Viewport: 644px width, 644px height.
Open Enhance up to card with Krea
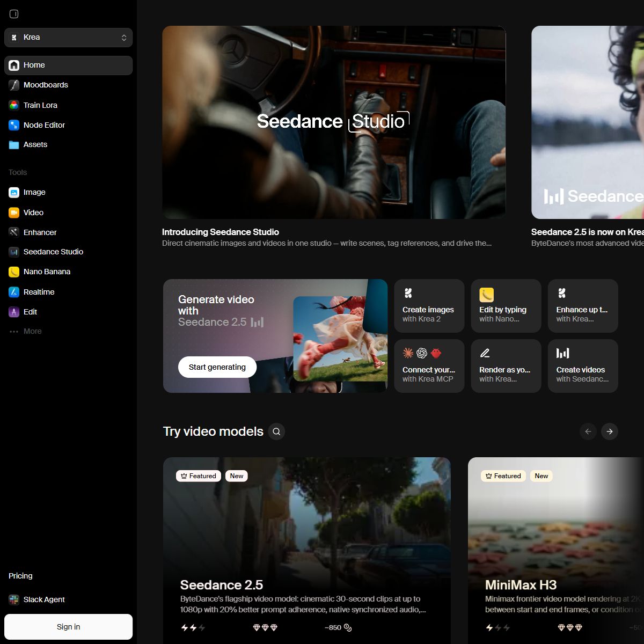583,306
